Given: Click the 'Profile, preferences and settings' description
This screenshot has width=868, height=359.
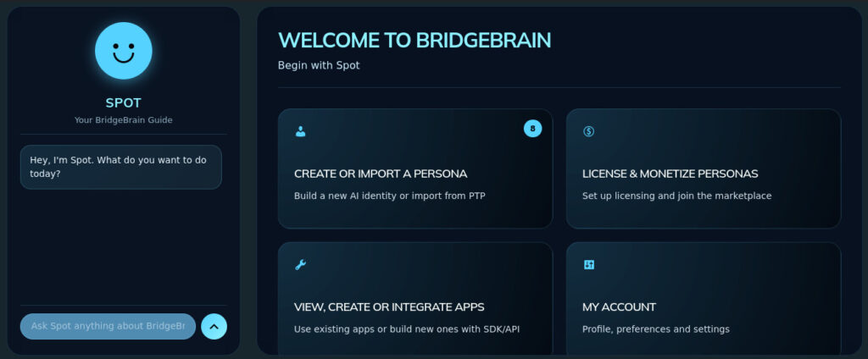Looking at the screenshot, I should click(655, 329).
